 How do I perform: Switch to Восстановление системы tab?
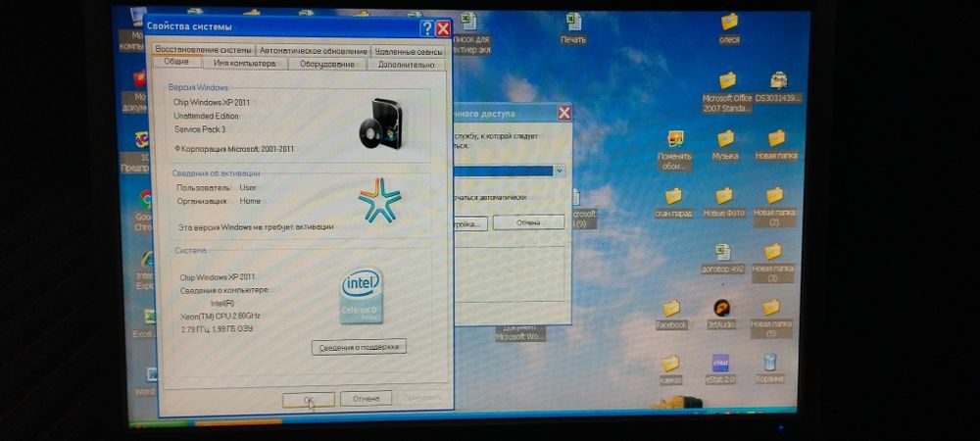point(203,50)
